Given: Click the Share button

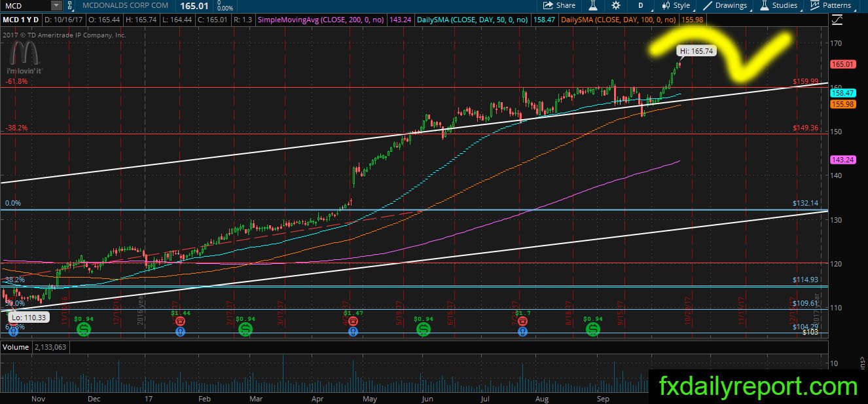Looking at the screenshot, I should click(560, 5).
